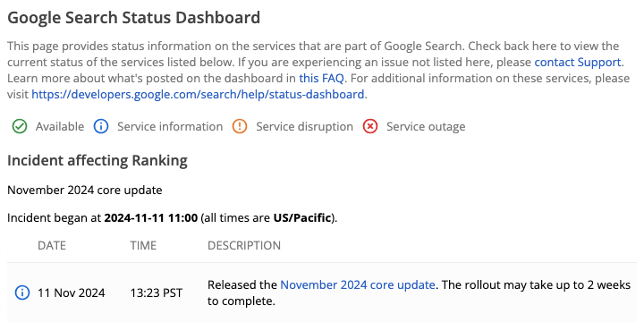
Task: Click the orange Service disruption icon
Action: 240,126
